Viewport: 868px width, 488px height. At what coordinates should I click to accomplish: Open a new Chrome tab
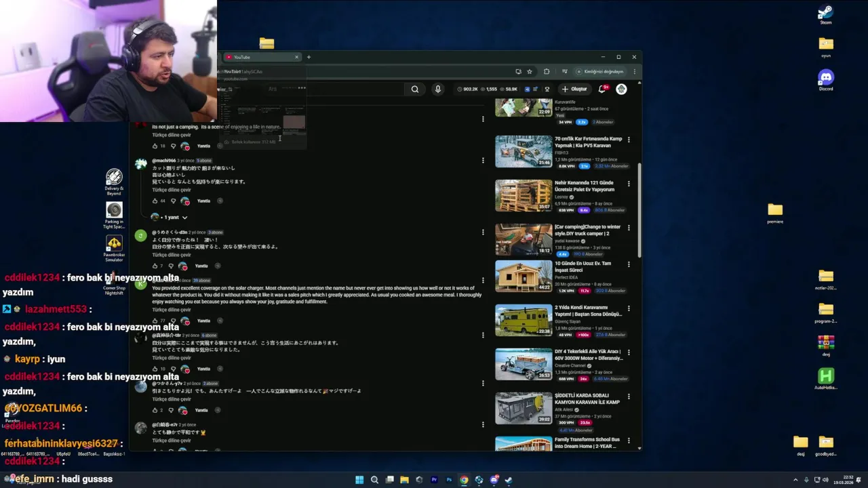(309, 57)
